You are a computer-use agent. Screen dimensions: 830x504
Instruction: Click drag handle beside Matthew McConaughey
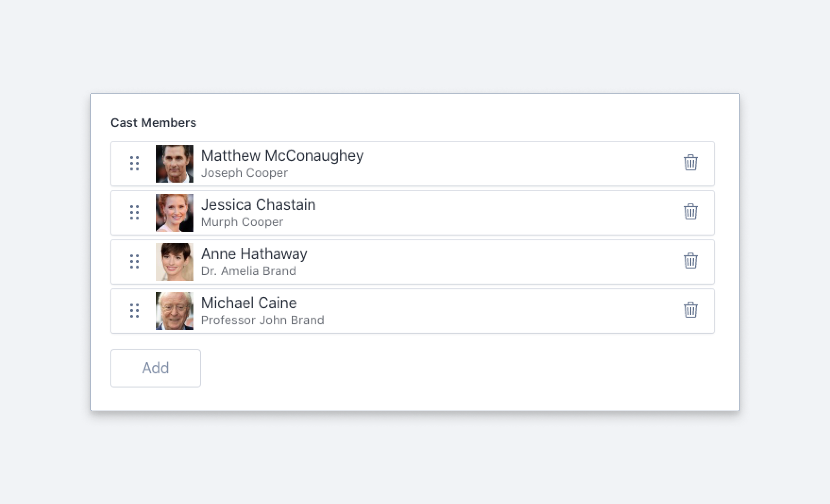pos(134,163)
